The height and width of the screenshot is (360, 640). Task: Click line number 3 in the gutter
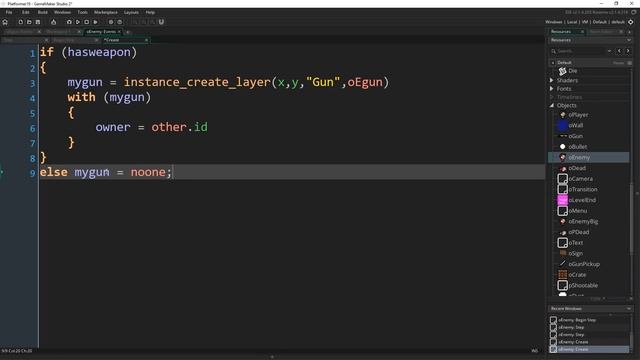32,83
